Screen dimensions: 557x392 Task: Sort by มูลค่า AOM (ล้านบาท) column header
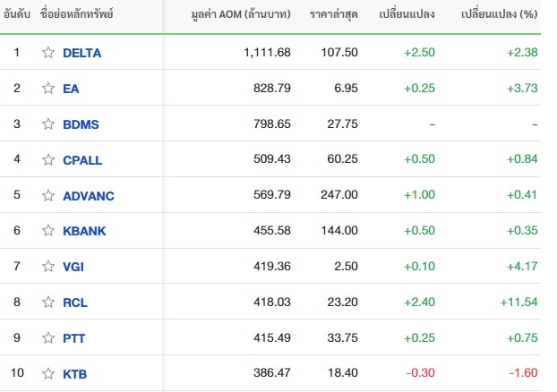tap(241, 14)
